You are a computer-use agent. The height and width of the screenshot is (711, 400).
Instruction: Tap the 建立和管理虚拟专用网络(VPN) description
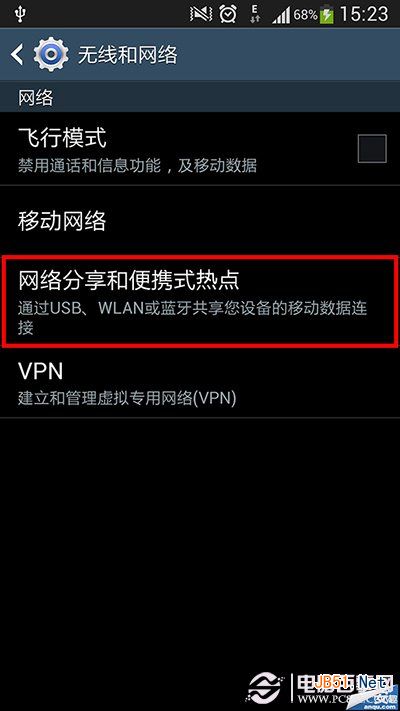[x=127, y=399]
